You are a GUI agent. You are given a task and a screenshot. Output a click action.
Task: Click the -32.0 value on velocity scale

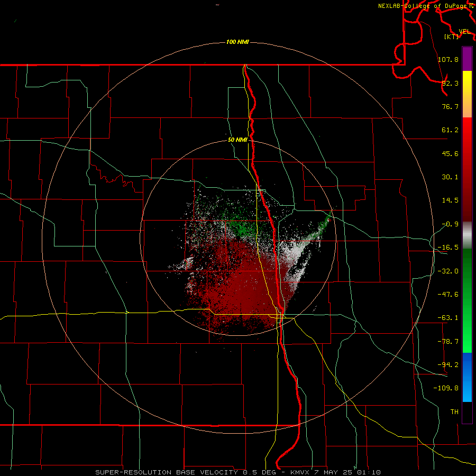[x=448, y=271]
